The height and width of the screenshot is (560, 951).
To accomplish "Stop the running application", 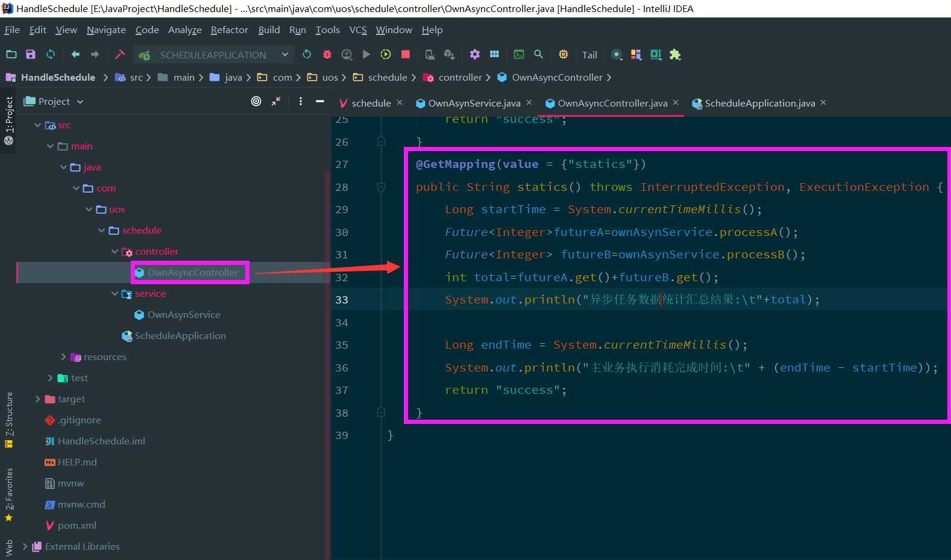I will coord(406,54).
